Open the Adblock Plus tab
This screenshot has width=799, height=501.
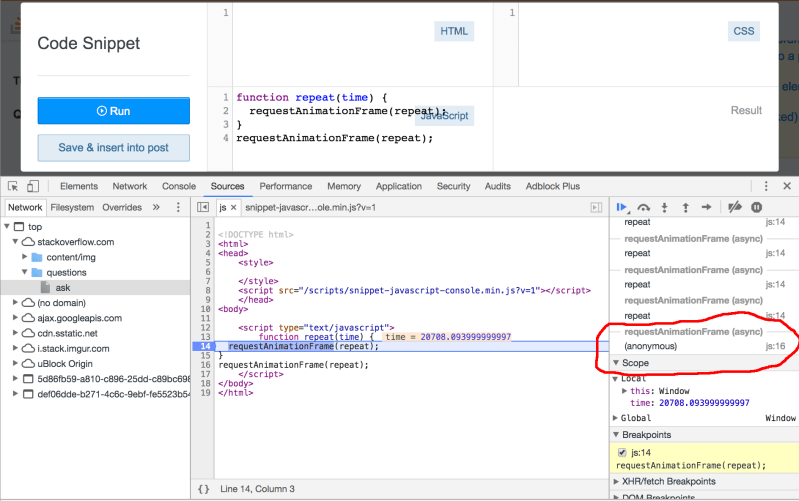(553, 187)
